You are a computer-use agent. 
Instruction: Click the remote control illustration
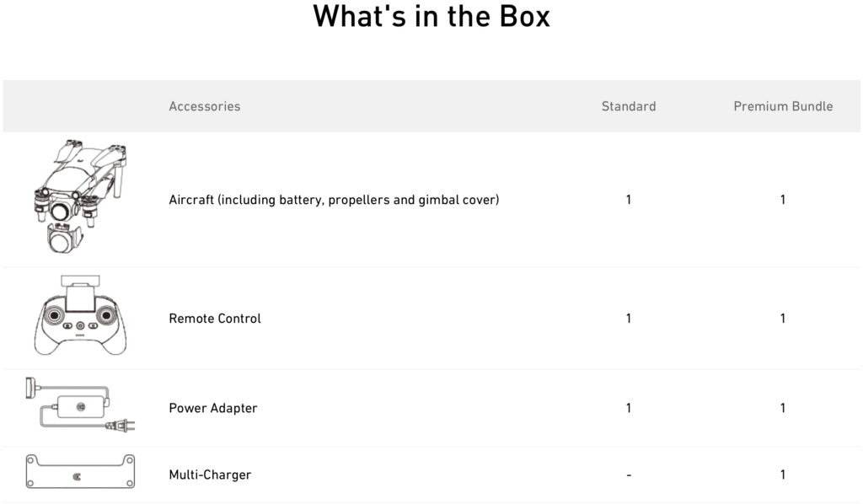[x=80, y=315]
